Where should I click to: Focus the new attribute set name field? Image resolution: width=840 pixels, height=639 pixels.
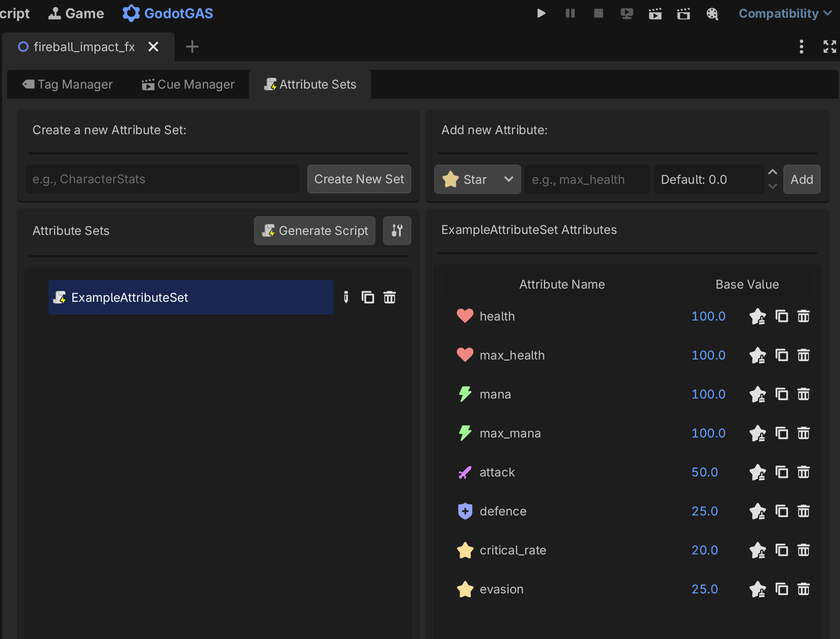click(x=162, y=179)
